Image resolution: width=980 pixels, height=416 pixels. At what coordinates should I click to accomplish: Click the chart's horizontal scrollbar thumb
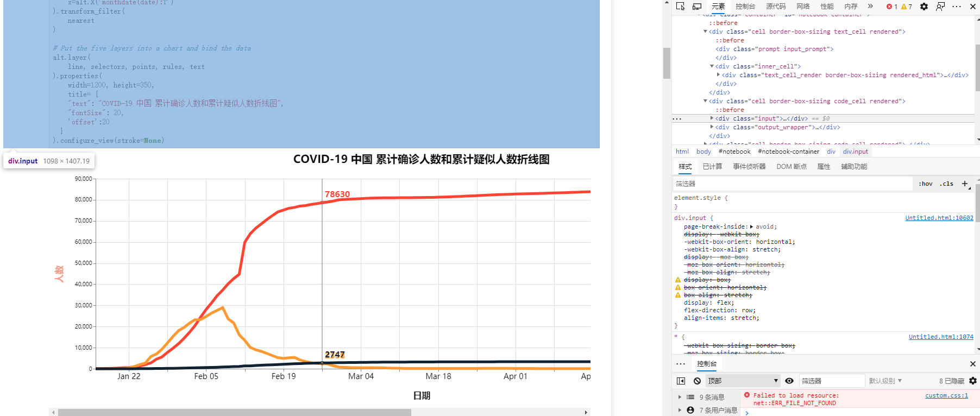click(235, 412)
